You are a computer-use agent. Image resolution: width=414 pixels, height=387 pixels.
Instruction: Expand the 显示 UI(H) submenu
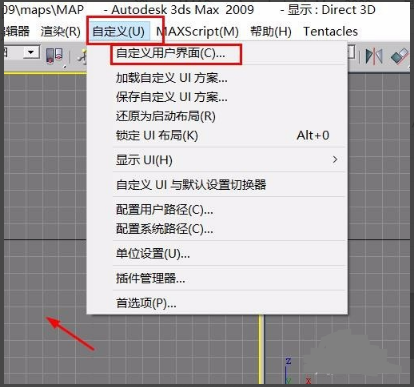(x=217, y=160)
